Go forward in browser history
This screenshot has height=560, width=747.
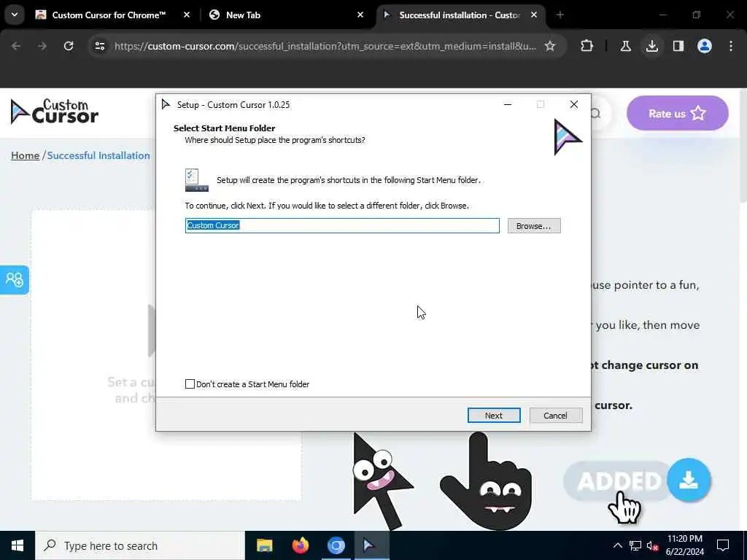[42, 46]
